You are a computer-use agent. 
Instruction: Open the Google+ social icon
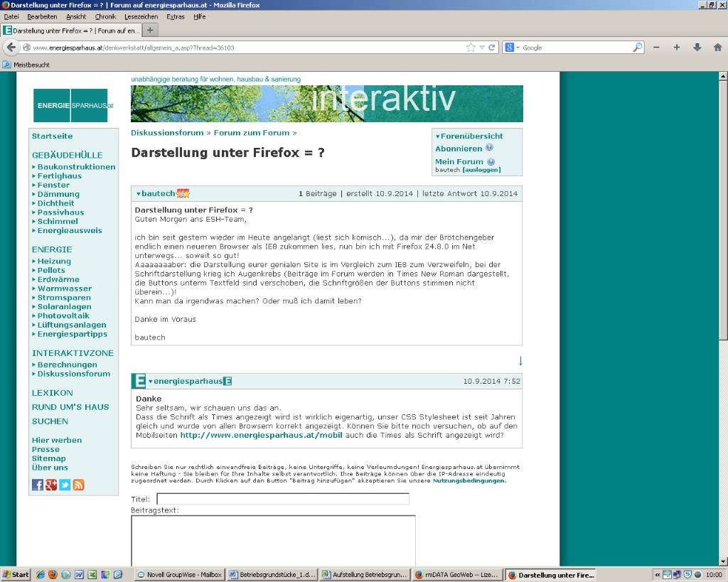[x=51, y=485]
